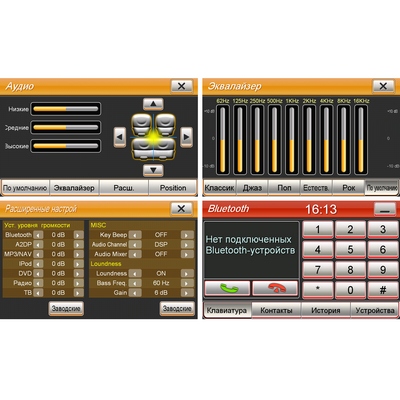Decrease Bass Freq. with left arrow
The height and width of the screenshot is (400, 400).
(x=135, y=283)
